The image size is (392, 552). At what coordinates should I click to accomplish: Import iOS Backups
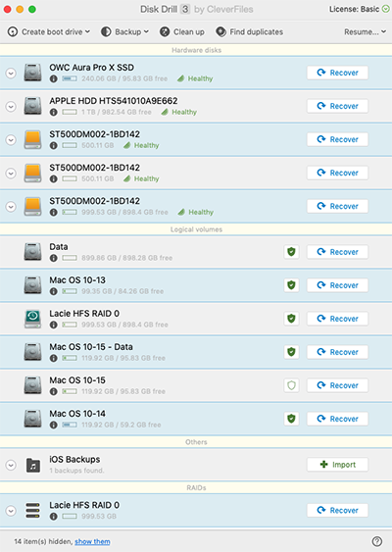tap(337, 465)
